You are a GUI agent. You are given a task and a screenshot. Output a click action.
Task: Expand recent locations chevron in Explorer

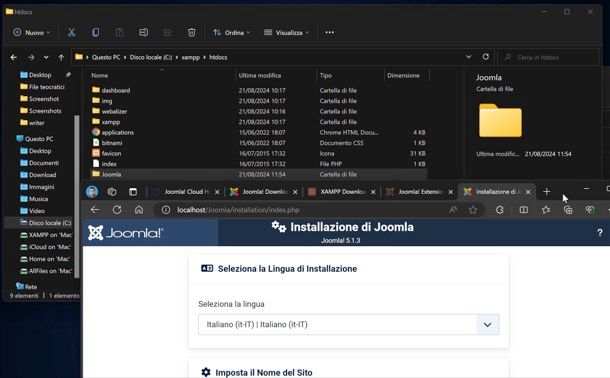tap(46, 58)
